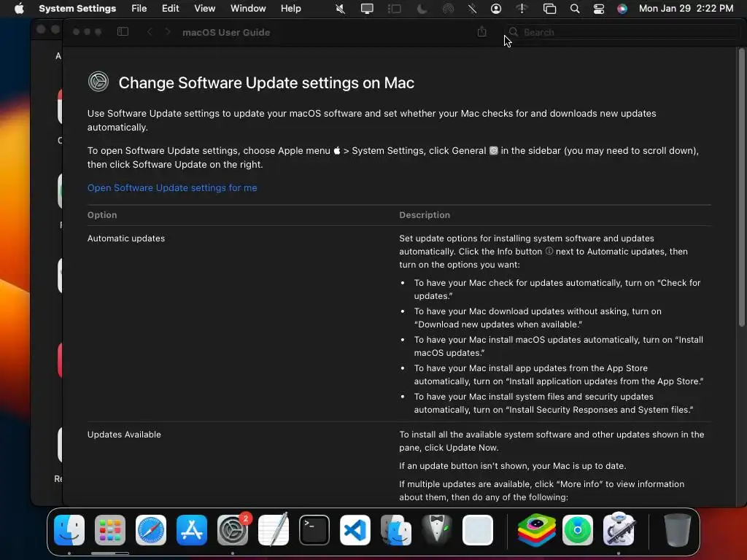Click the screen mirroring icon in menu bar
Image resolution: width=747 pixels, height=560 pixels.
point(549,9)
